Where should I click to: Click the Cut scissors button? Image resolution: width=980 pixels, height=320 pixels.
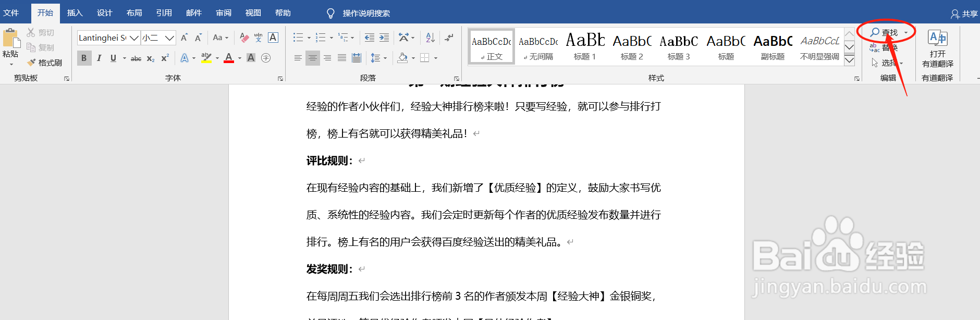tap(41, 32)
